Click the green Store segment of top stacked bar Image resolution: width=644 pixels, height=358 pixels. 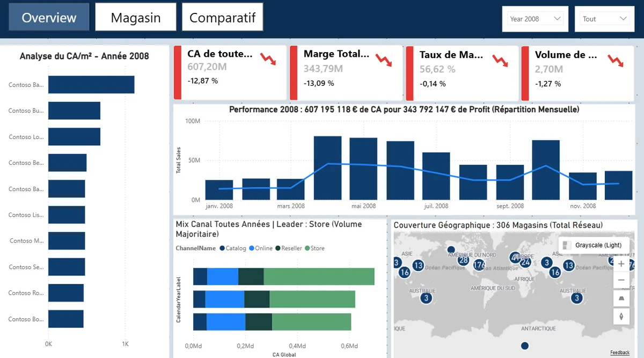pos(319,276)
